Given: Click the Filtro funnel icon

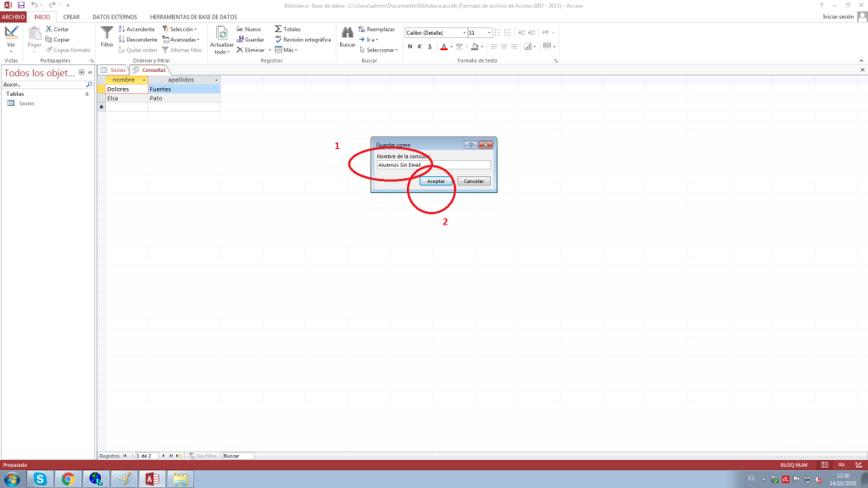Looking at the screenshot, I should pyautogui.click(x=107, y=34).
